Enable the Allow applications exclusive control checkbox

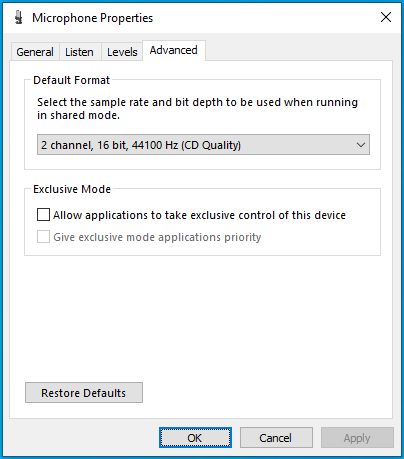click(x=43, y=215)
